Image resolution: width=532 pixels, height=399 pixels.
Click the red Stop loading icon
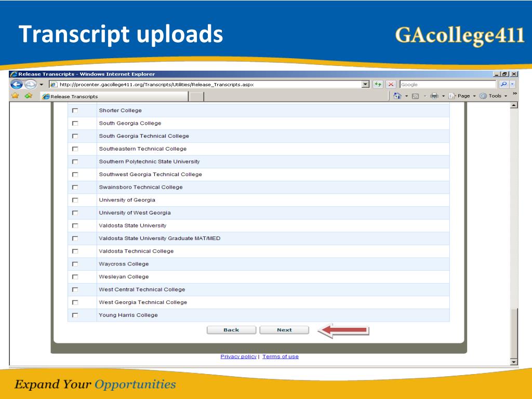[391, 85]
